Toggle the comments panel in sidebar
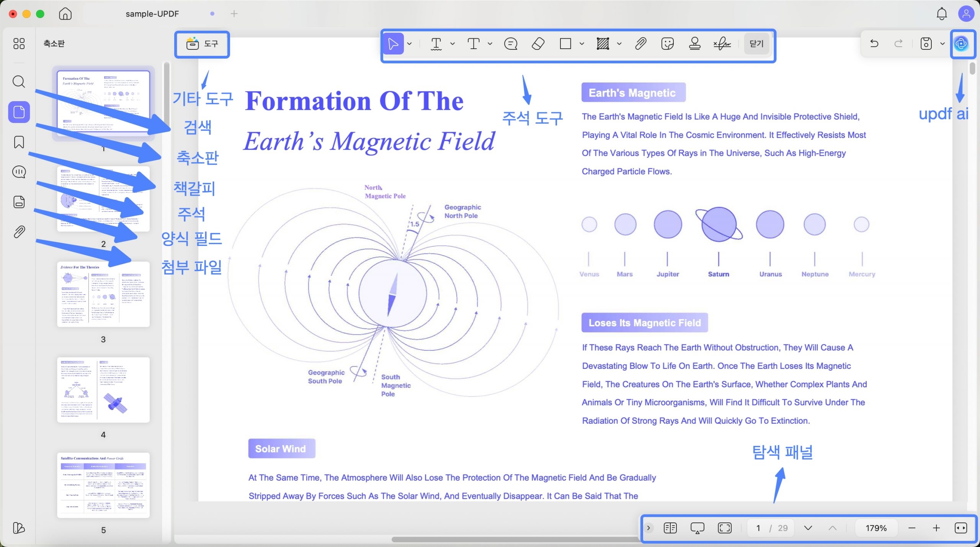Viewport: 980px width, 547px height. (19, 172)
